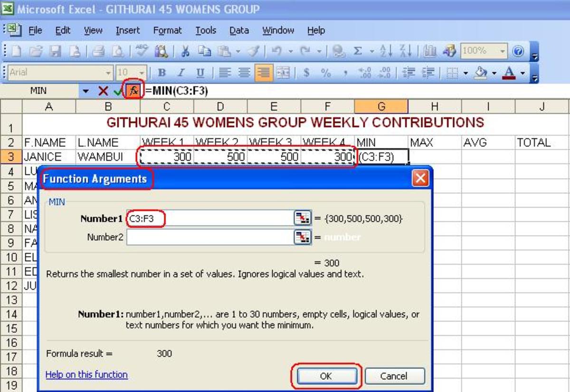The image size is (570, 392).
Task: Open the Chart Wizard icon
Action: tap(430, 51)
